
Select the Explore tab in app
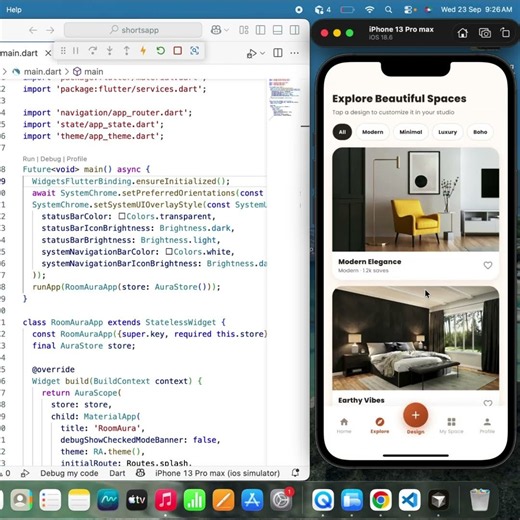coord(380,426)
